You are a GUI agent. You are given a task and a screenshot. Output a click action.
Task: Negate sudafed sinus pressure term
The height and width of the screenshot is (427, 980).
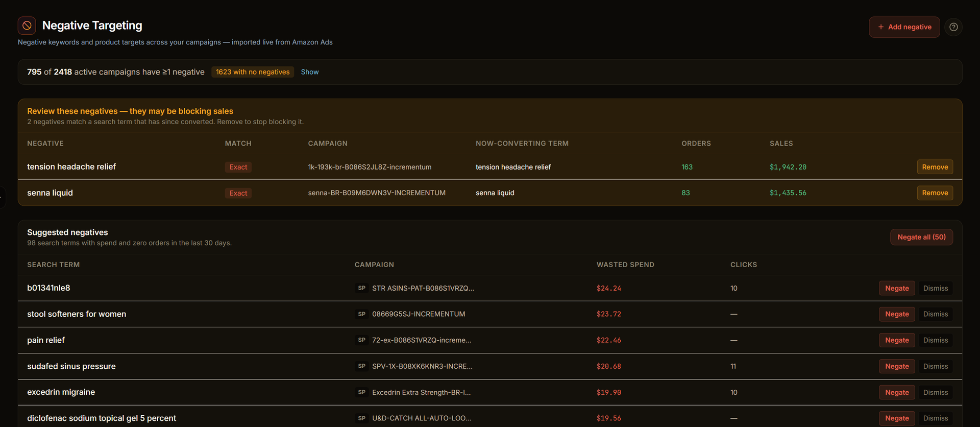pyautogui.click(x=897, y=366)
